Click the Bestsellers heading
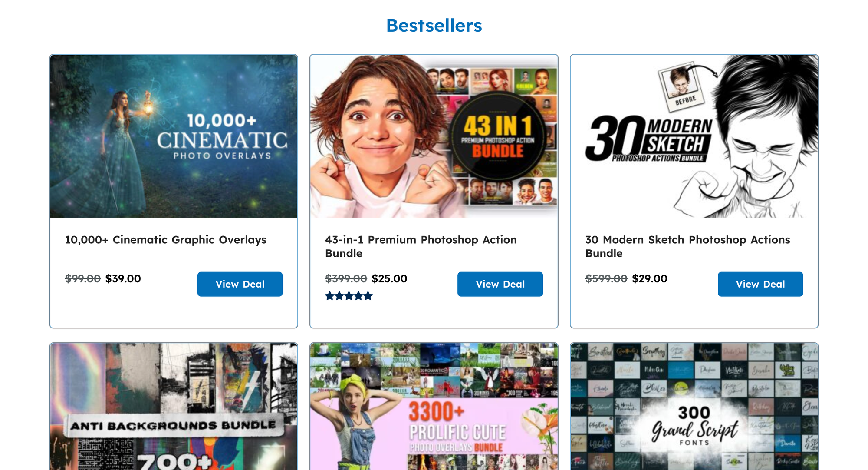The image size is (868, 470). (434, 25)
